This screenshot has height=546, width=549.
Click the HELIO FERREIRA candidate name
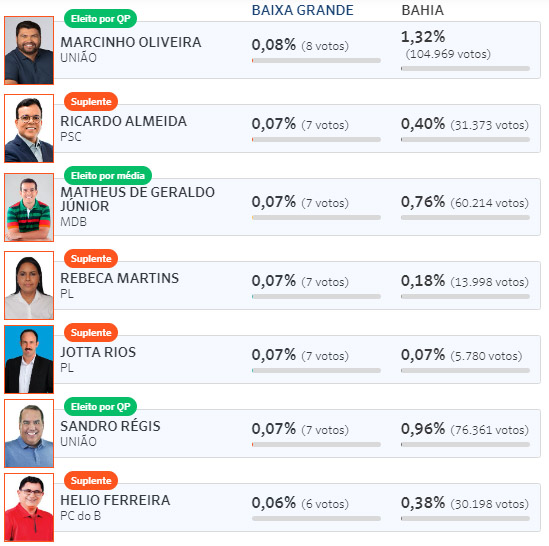click(x=115, y=500)
